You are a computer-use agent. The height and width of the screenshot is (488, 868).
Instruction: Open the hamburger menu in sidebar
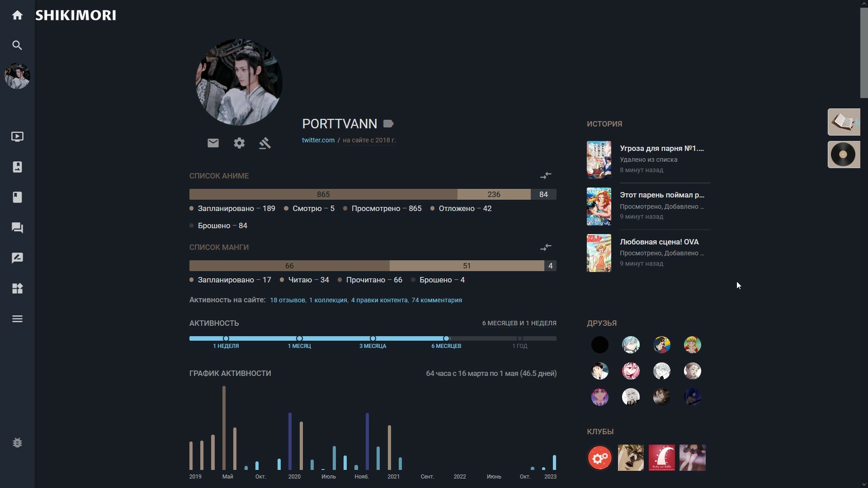pos(17,319)
